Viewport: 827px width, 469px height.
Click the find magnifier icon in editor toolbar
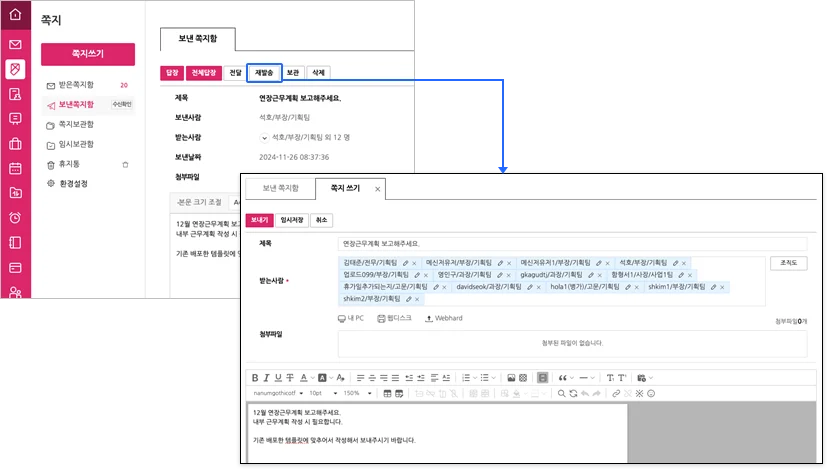coord(560,394)
